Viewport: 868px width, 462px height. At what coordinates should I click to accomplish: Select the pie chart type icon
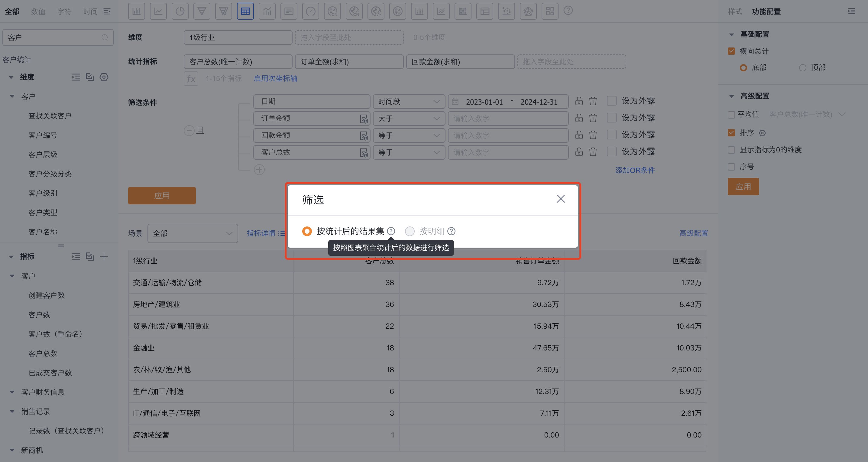pos(180,11)
